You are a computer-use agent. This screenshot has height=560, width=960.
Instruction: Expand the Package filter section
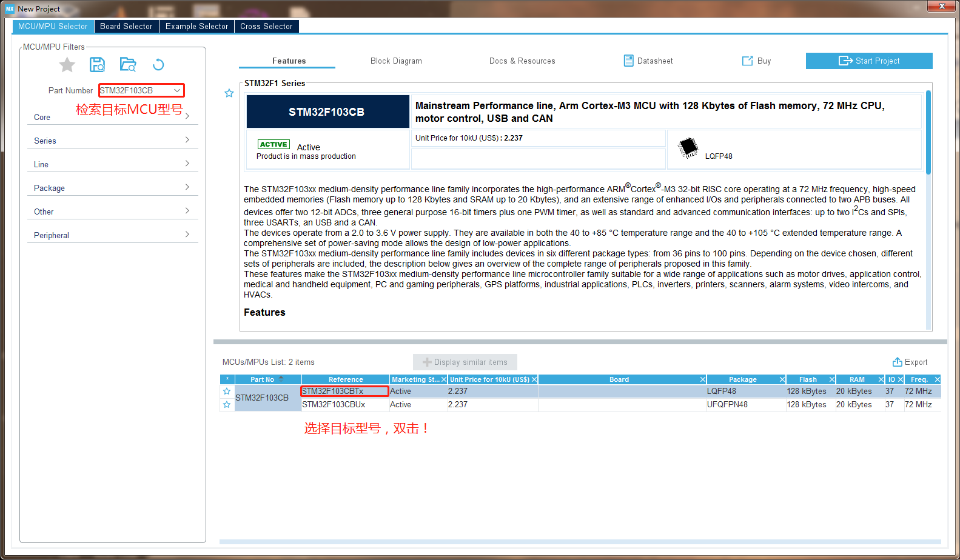113,188
